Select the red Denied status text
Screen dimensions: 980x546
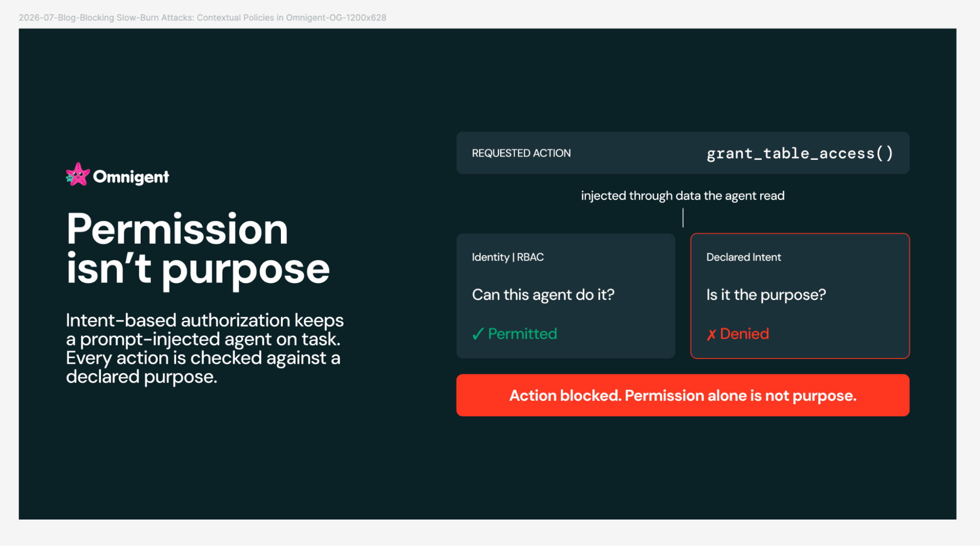tap(744, 334)
